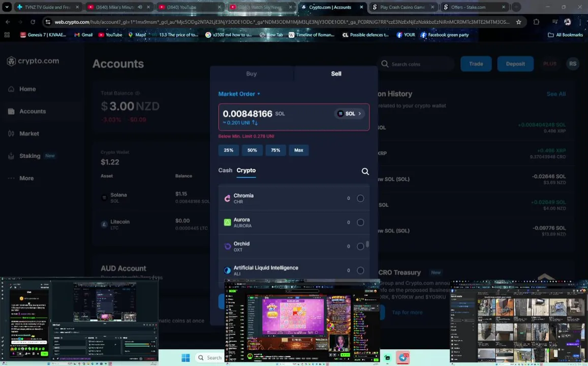This screenshot has width=588, height=366.
Task: Bookmark this page with the star icon
Action: pos(518,22)
